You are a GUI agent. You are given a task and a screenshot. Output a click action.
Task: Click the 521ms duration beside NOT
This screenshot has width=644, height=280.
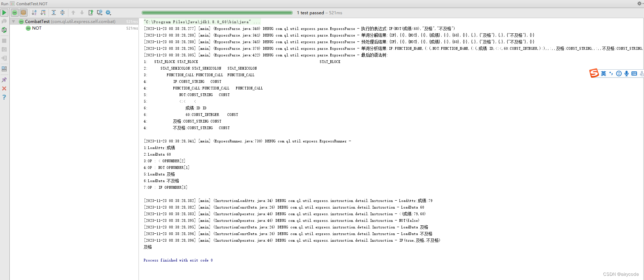[x=132, y=28]
